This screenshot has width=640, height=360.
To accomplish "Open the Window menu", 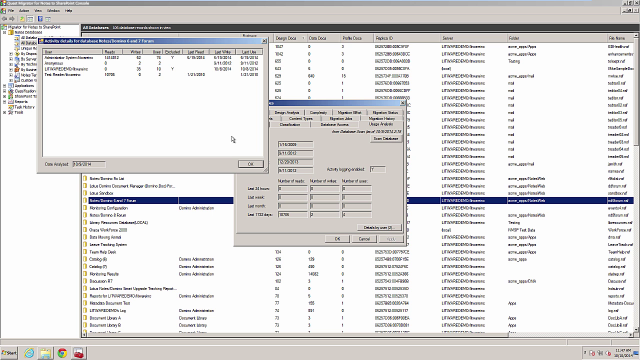I will pyautogui.click(x=53, y=11).
